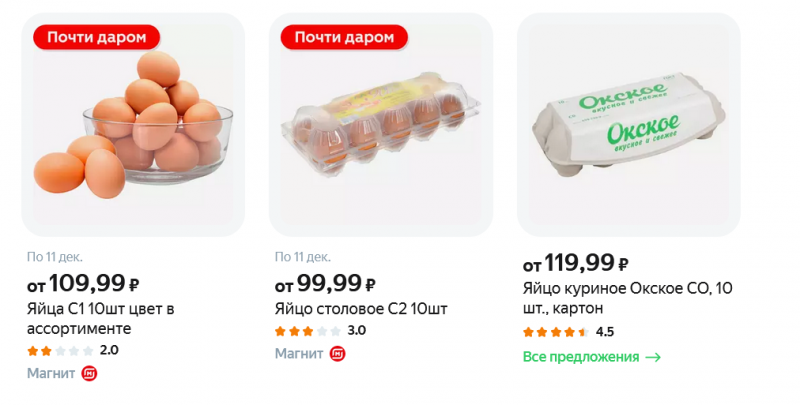This screenshot has width=800, height=405.
Task: Click the Почти даром badge on second product
Action: [344, 37]
